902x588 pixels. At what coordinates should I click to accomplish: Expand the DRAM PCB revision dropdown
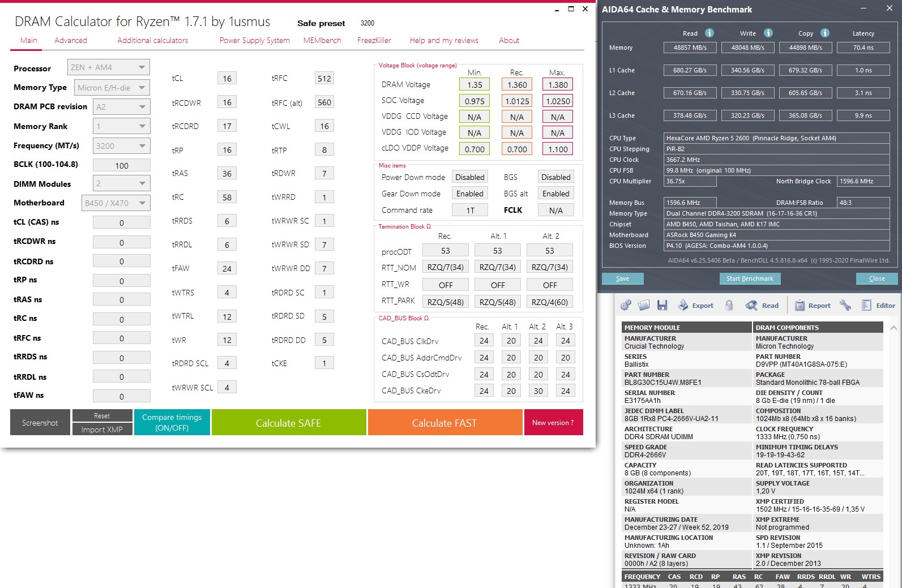tap(121, 107)
